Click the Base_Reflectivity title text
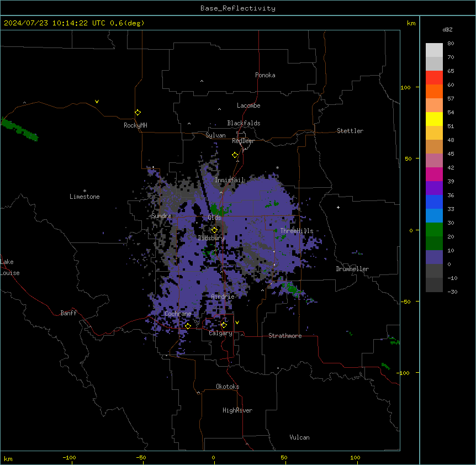This screenshot has height=465, width=476. 238,8
